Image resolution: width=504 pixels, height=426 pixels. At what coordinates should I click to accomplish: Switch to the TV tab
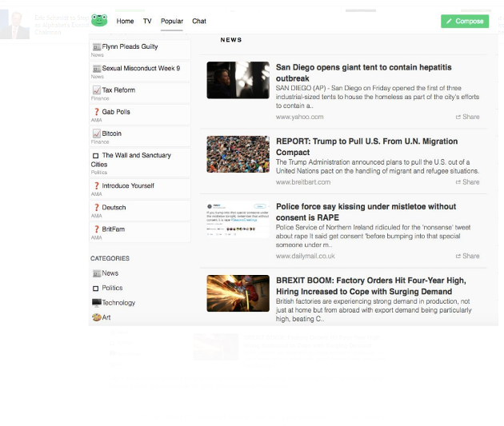[x=147, y=22]
